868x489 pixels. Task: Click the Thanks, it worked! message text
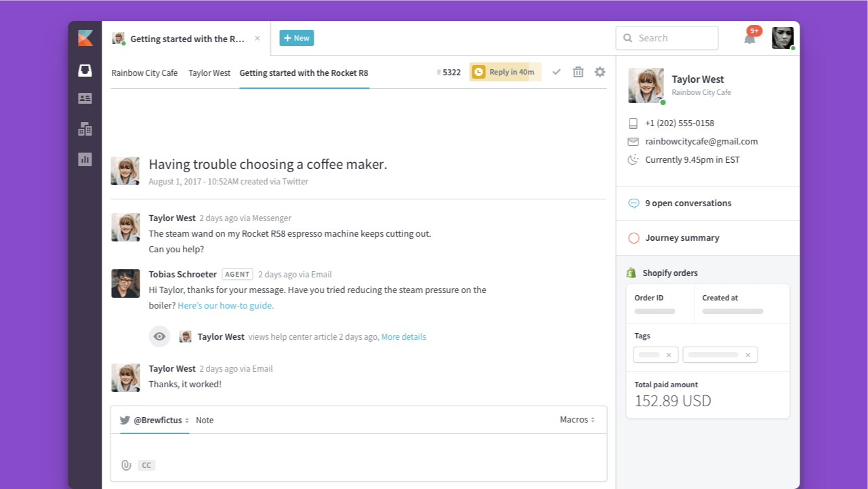pos(185,385)
